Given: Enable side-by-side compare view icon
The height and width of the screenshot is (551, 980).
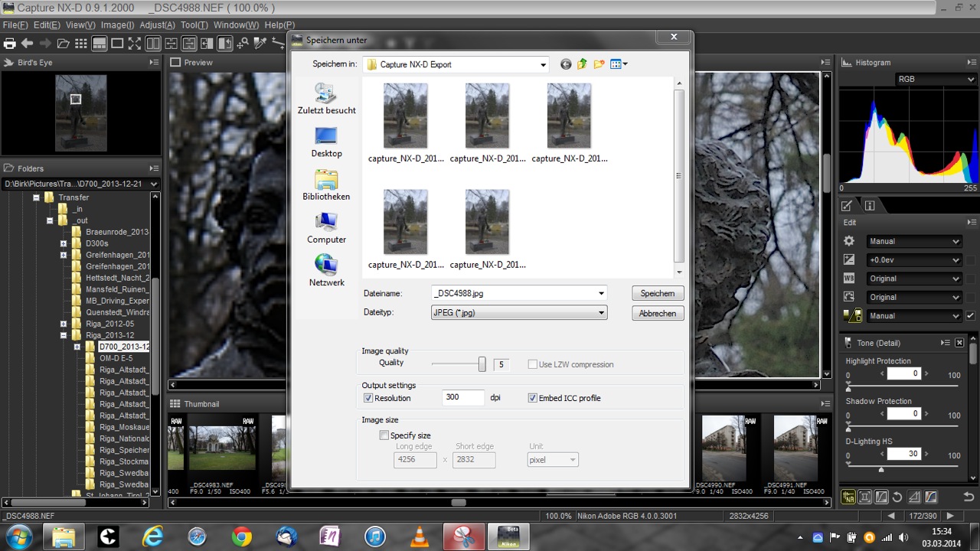Looking at the screenshot, I should [x=153, y=44].
